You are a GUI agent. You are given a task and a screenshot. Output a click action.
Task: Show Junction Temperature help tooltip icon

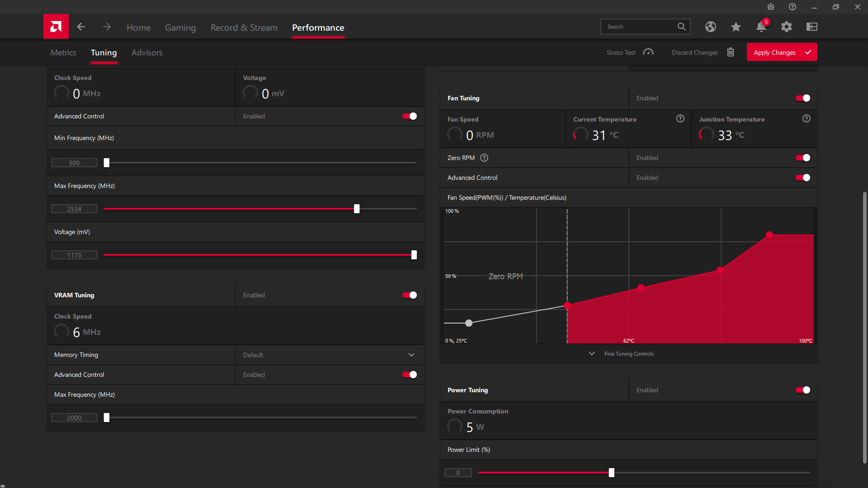point(807,118)
